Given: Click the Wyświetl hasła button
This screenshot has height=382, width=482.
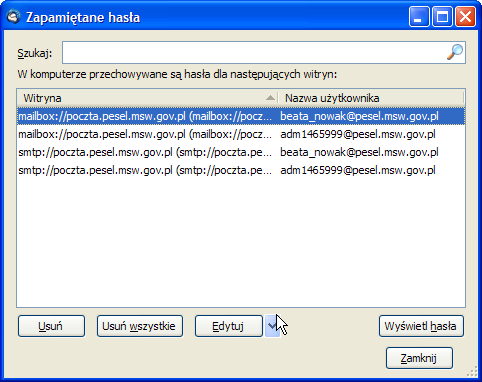Looking at the screenshot, I should click(421, 326).
